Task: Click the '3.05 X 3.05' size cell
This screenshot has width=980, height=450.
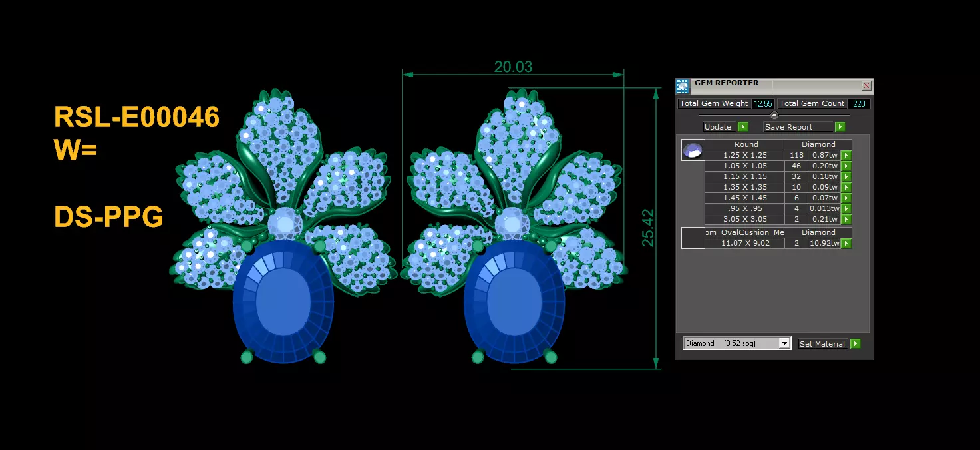Action: pos(744,219)
